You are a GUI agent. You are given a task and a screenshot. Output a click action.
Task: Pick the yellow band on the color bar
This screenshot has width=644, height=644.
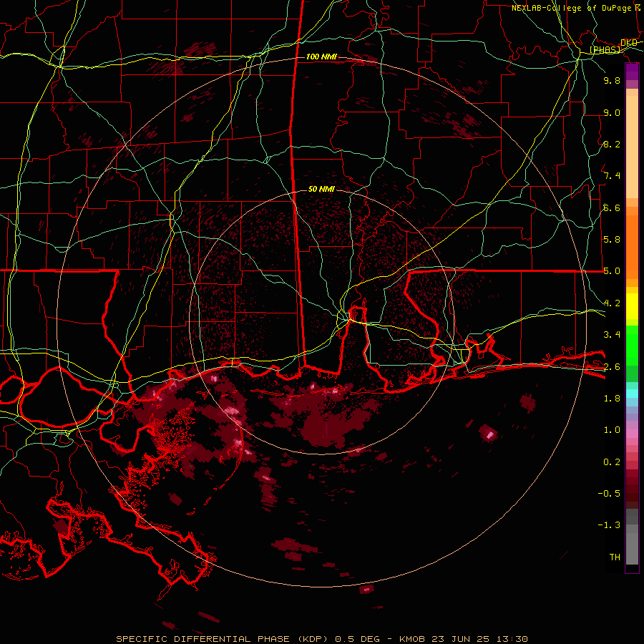[632, 306]
